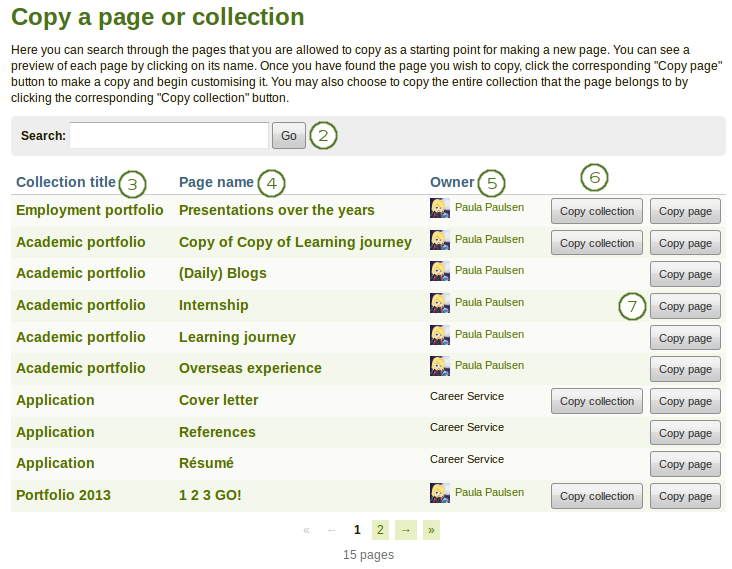Open the Portfolio 2013 collection link
The height and width of the screenshot is (569, 732).
tap(63, 495)
